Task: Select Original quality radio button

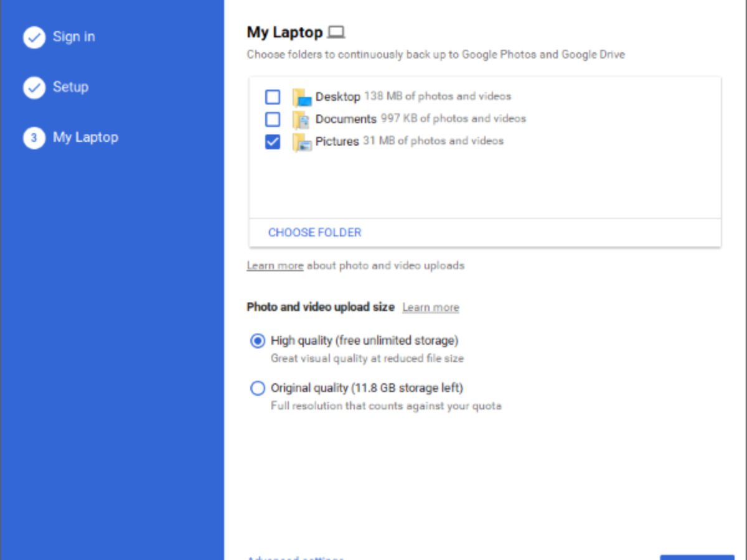Action: click(x=258, y=389)
